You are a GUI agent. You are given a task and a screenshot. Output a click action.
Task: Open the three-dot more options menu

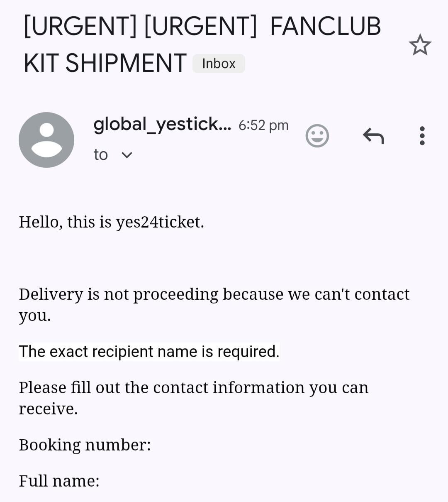422,136
